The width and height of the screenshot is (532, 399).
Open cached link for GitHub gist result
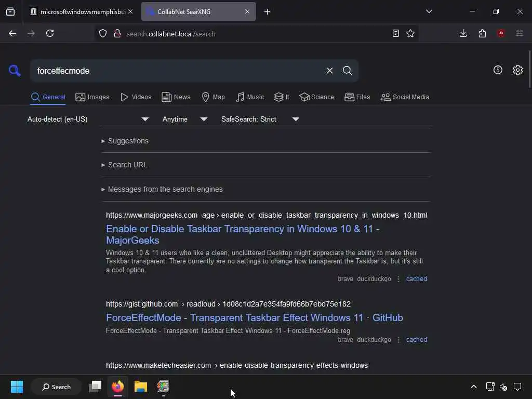(x=417, y=340)
